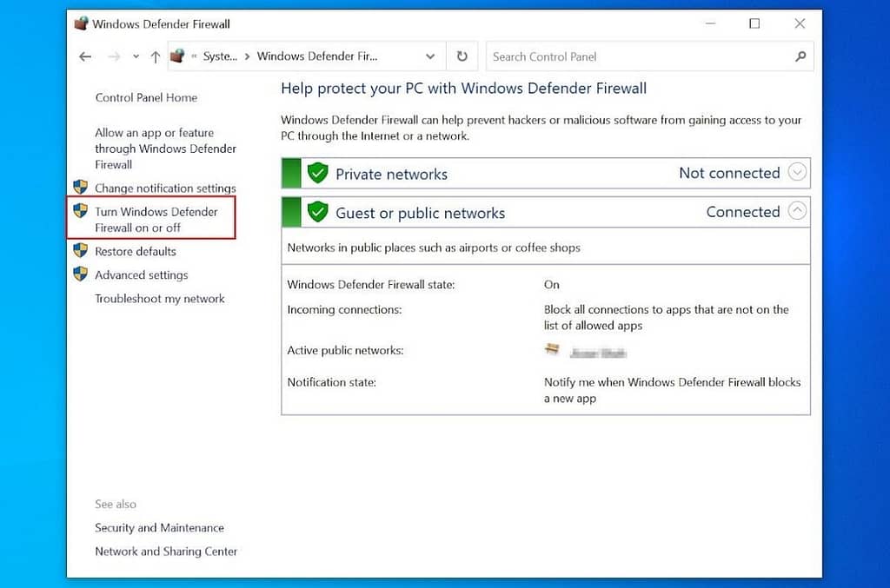Click the forward navigation arrow

pos(114,56)
